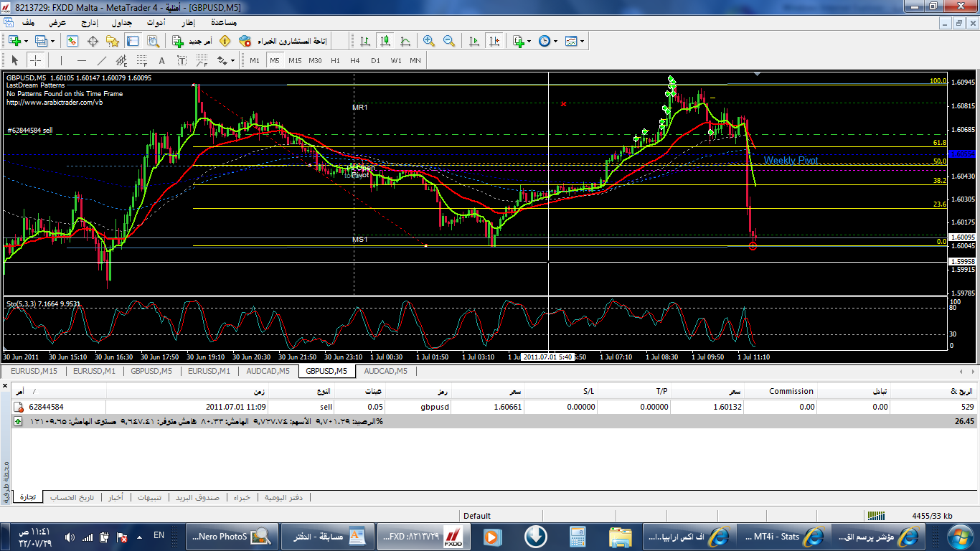Select the cursor arrow tool

click(x=14, y=60)
